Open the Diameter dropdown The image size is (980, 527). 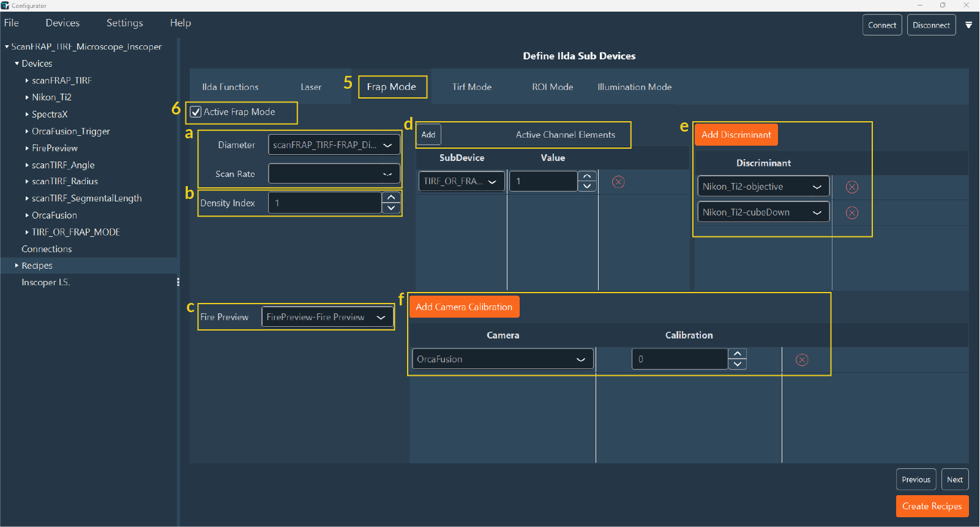pos(334,145)
